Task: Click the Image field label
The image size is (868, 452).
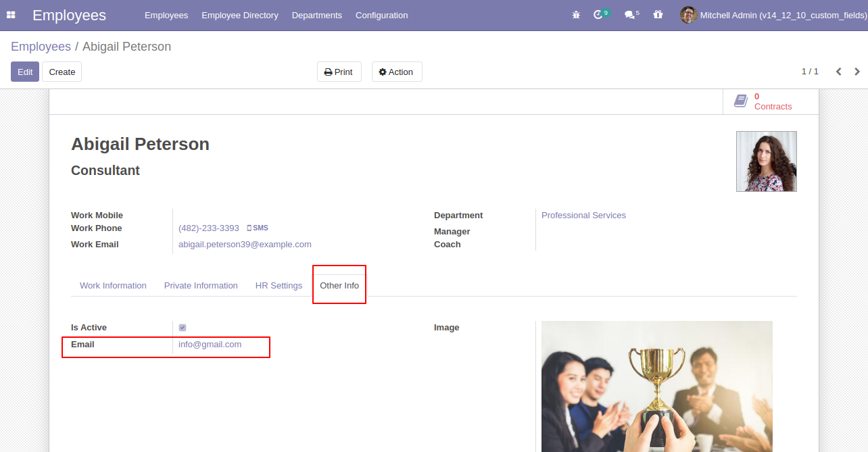Action: click(x=446, y=328)
